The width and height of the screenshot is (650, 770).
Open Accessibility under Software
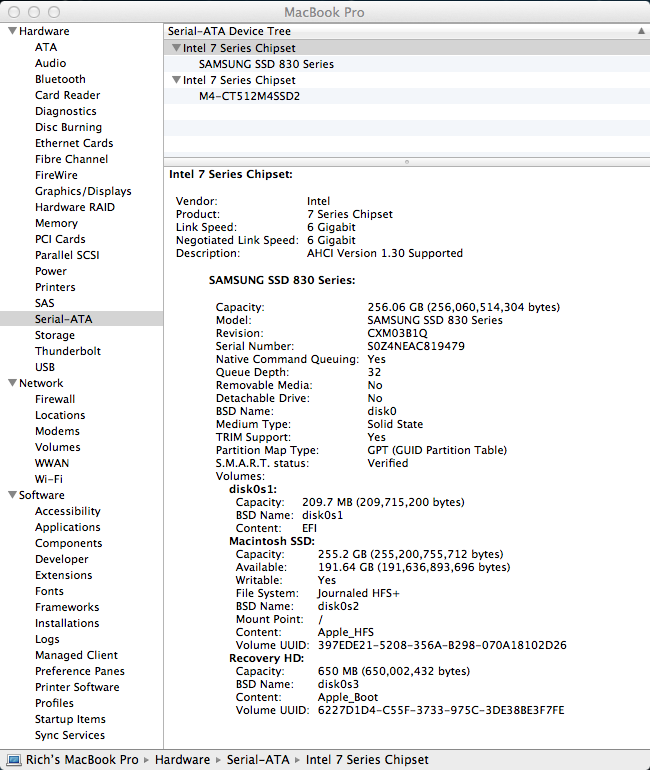(x=67, y=511)
